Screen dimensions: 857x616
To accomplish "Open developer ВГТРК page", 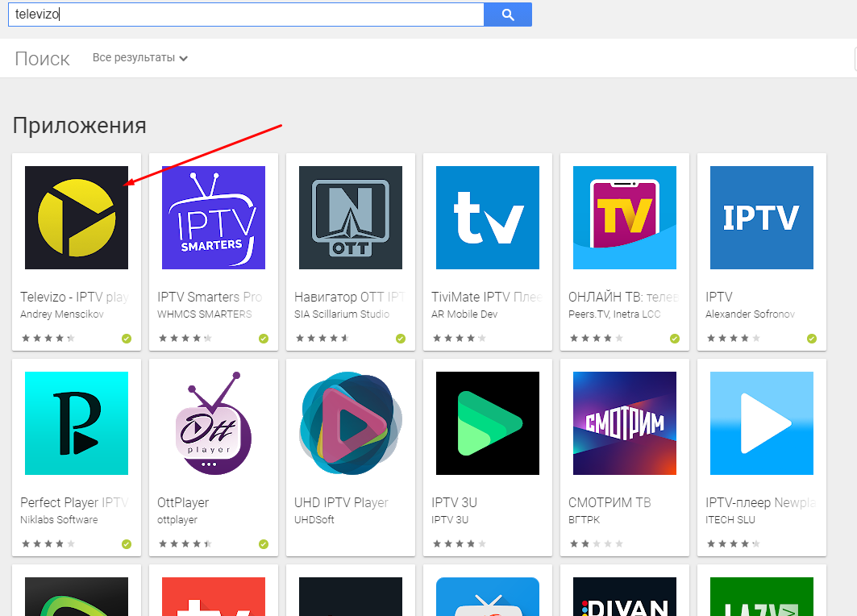I will 585,520.
